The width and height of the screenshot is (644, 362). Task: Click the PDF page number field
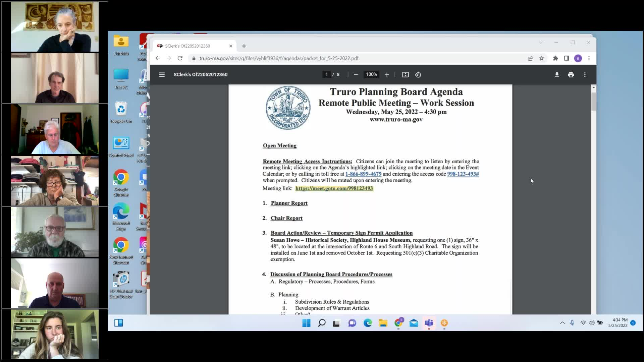[326, 74]
